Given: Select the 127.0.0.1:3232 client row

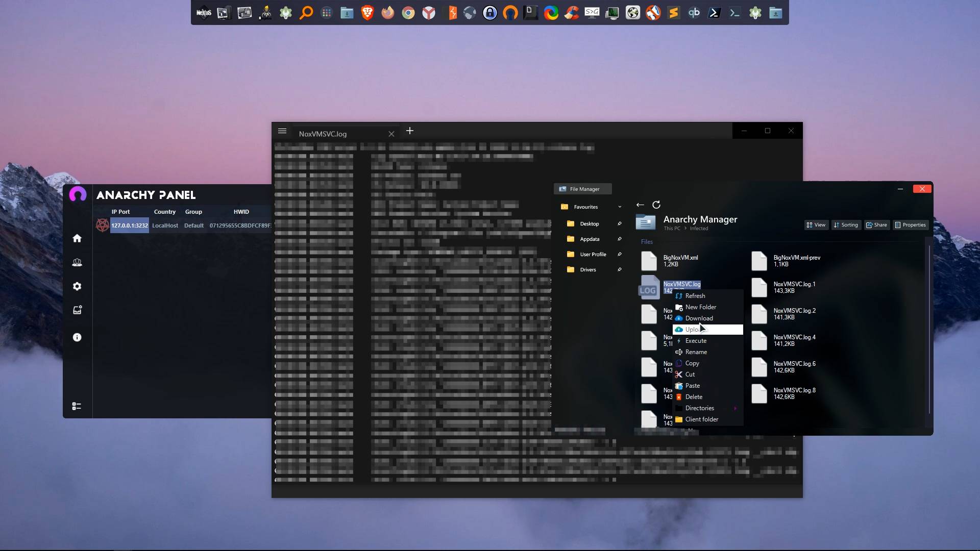Looking at the screenshot, I should tap(130, 226).
